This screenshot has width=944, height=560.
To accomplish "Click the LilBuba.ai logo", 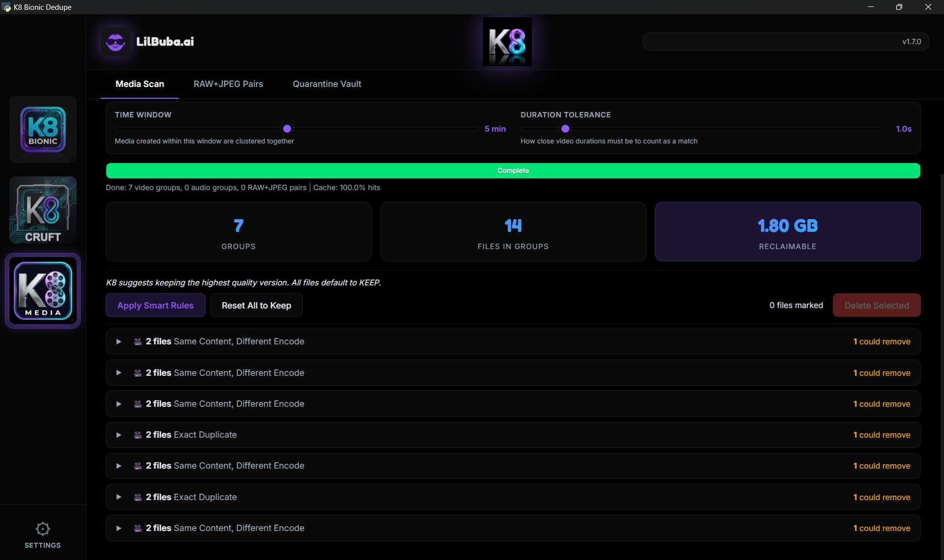I will tap(147, 41).
